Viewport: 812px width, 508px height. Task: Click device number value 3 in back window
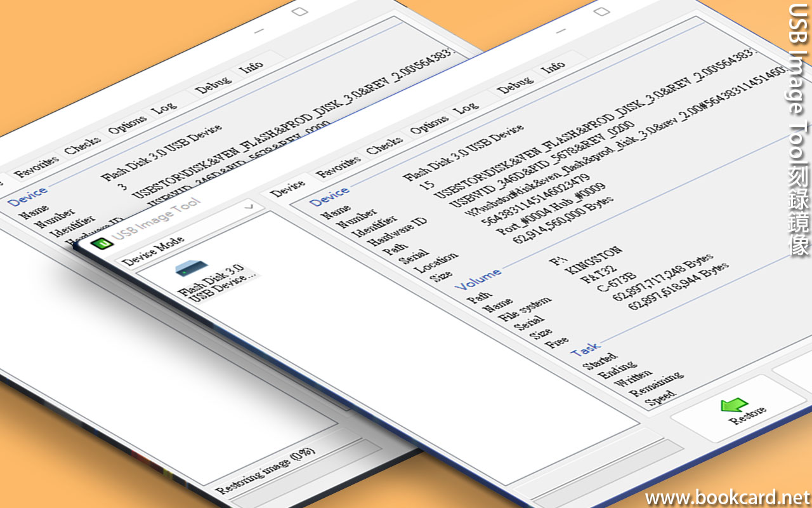click(x=122, y=187)
